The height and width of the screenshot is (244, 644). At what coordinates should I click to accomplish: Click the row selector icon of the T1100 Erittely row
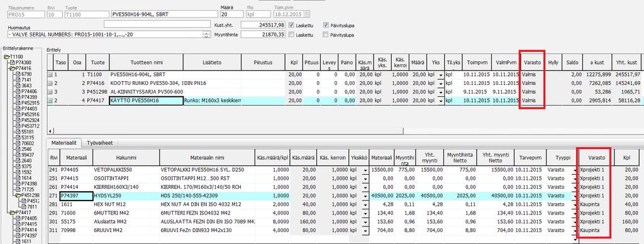click(x=50, y=75)
